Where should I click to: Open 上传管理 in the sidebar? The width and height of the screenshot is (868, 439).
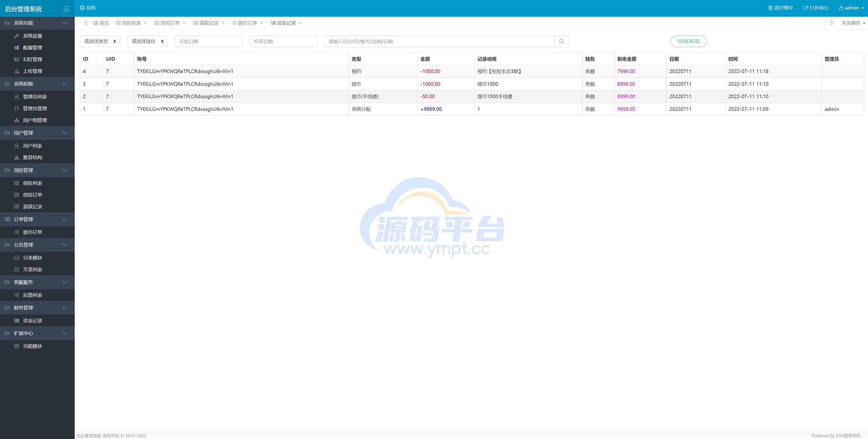(x=37, y=71)
